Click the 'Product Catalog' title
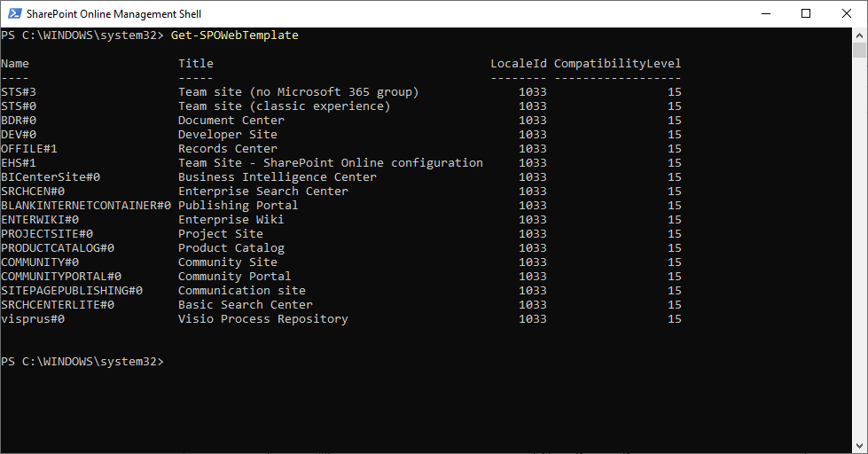The height and width of the screenshot is (454, 868). (x=231, y=248)
